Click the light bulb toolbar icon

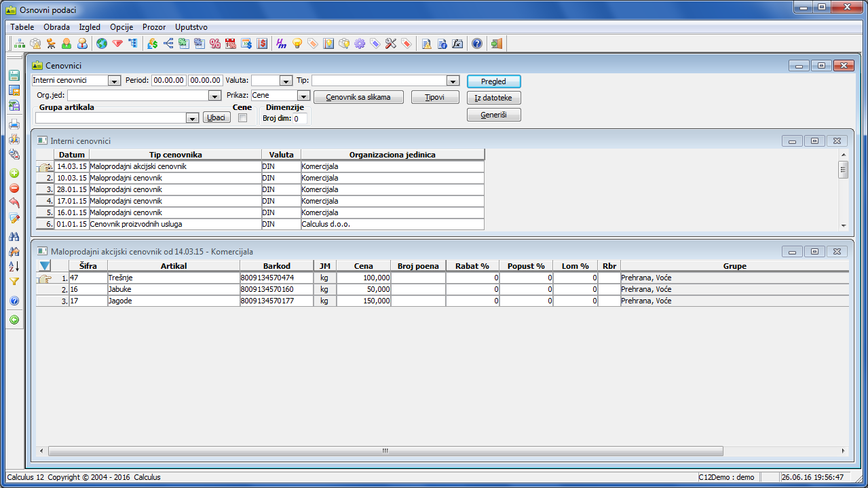[297, 43]
